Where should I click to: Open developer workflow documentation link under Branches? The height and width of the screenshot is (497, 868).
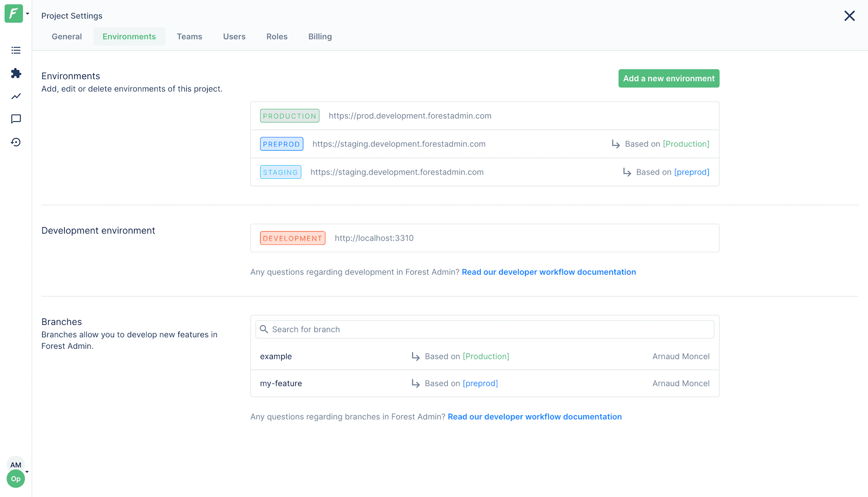pos(535,417)
